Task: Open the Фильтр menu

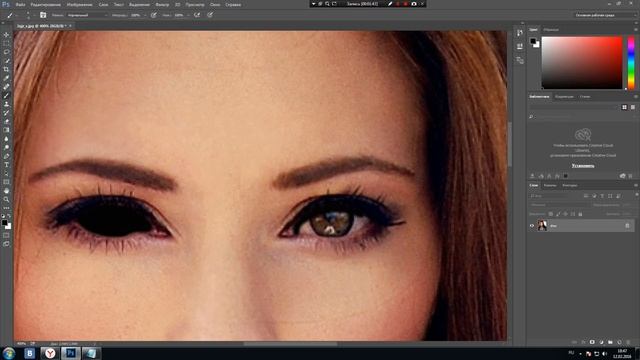Action: [x=162, y=4]
